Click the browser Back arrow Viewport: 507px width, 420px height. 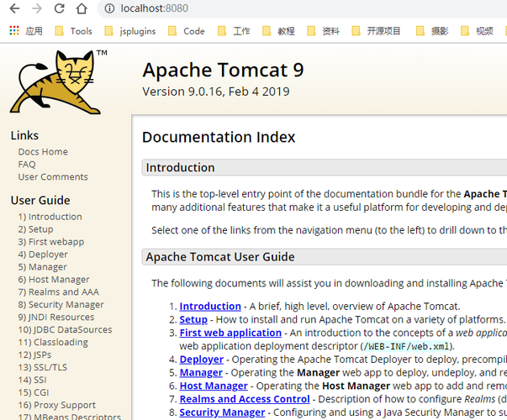coord(15,8)
